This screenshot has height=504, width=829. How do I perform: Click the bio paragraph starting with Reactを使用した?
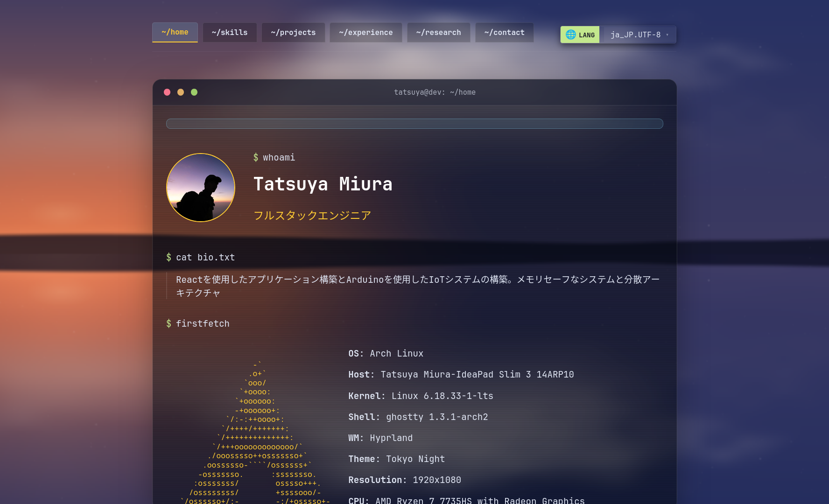coord(418,286)
